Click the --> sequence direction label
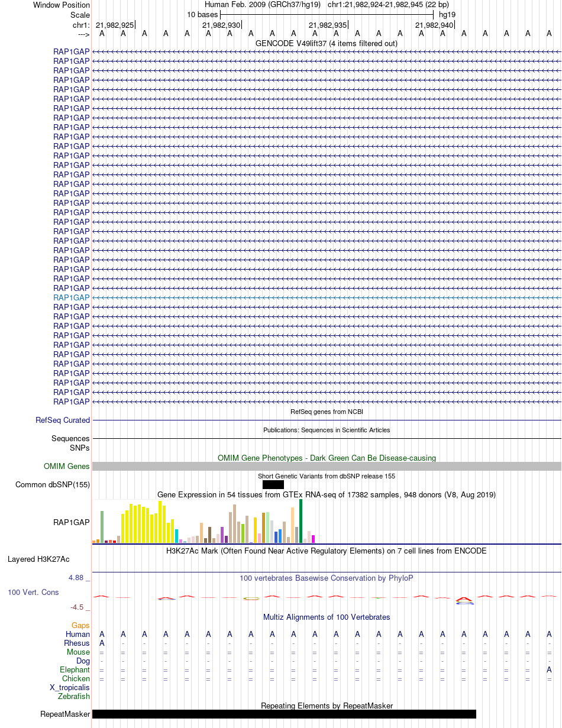562x728 pixels. tap(83, 34)
